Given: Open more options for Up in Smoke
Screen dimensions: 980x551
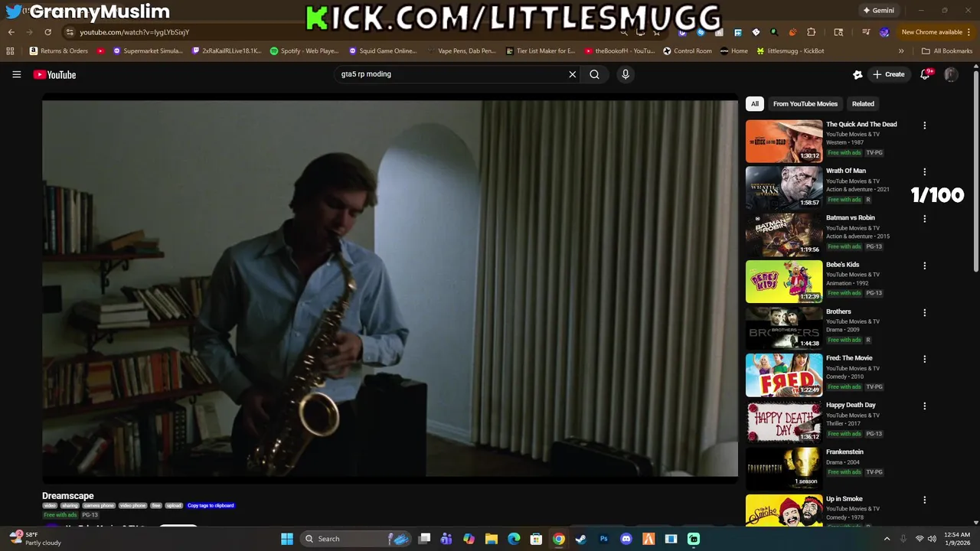Looking at the screenshot, I should tap(925, 500).
